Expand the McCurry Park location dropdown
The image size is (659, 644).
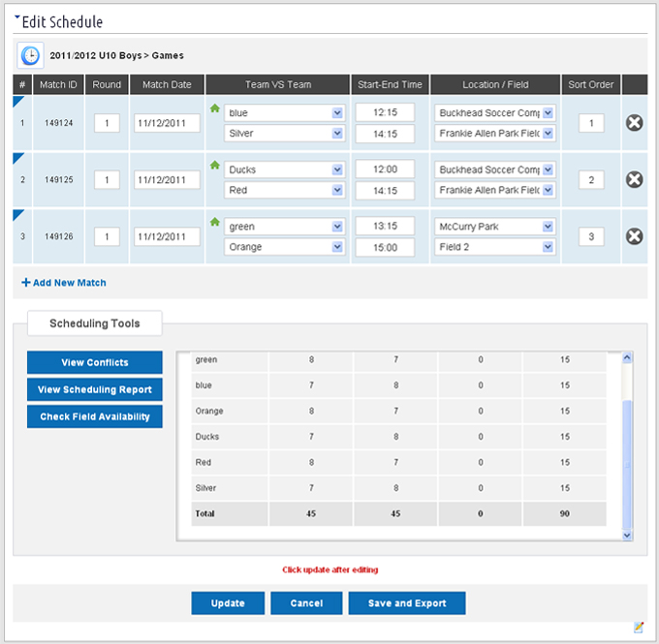pos(495,227)
